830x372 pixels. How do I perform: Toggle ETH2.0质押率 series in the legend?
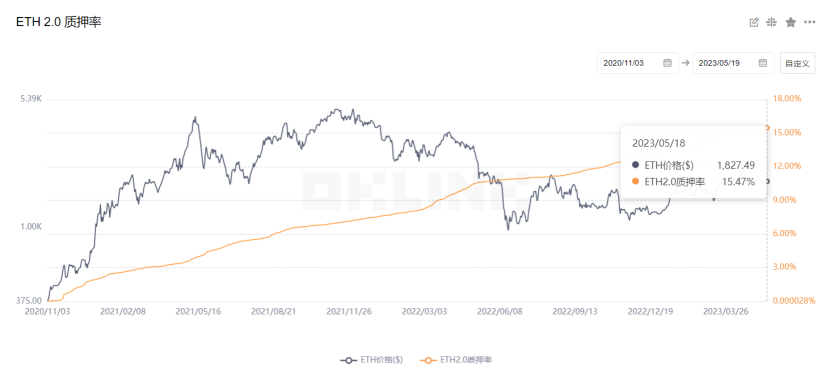point(456,360)
